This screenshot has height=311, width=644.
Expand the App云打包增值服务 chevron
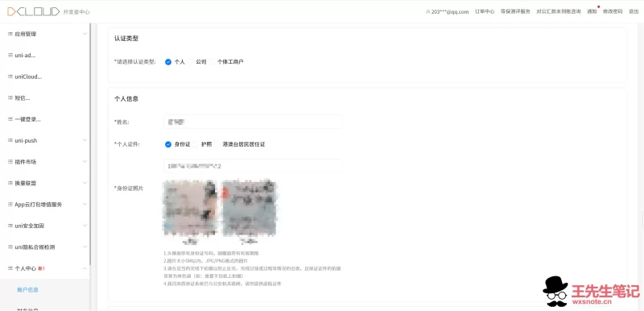click(85, 204)
